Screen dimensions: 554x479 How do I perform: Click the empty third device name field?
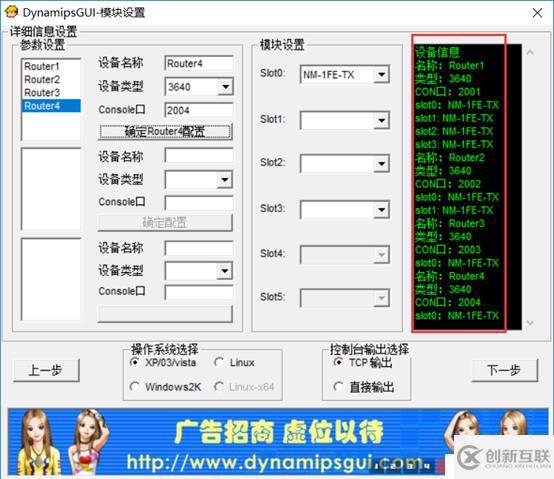199,248
